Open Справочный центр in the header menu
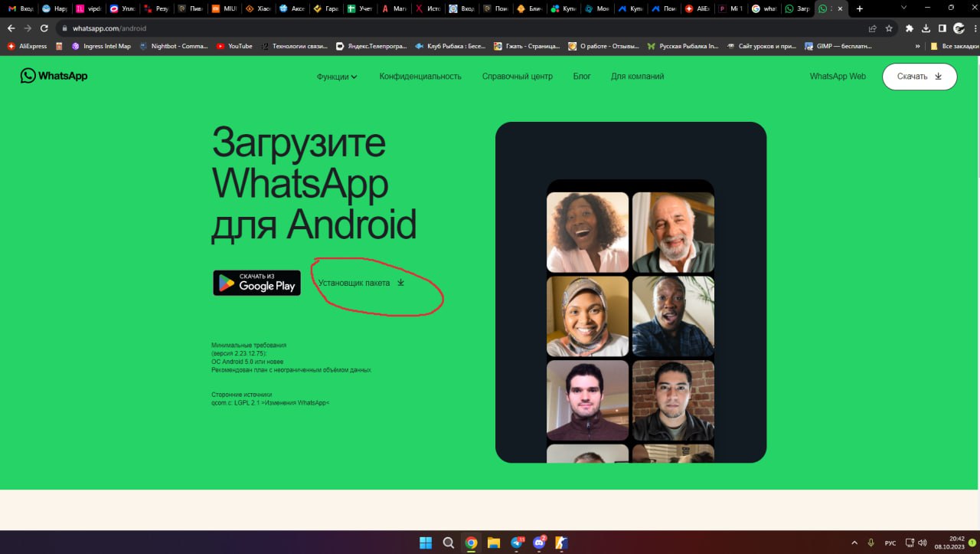Screen dimensions: 980x554 click(518, 77)
